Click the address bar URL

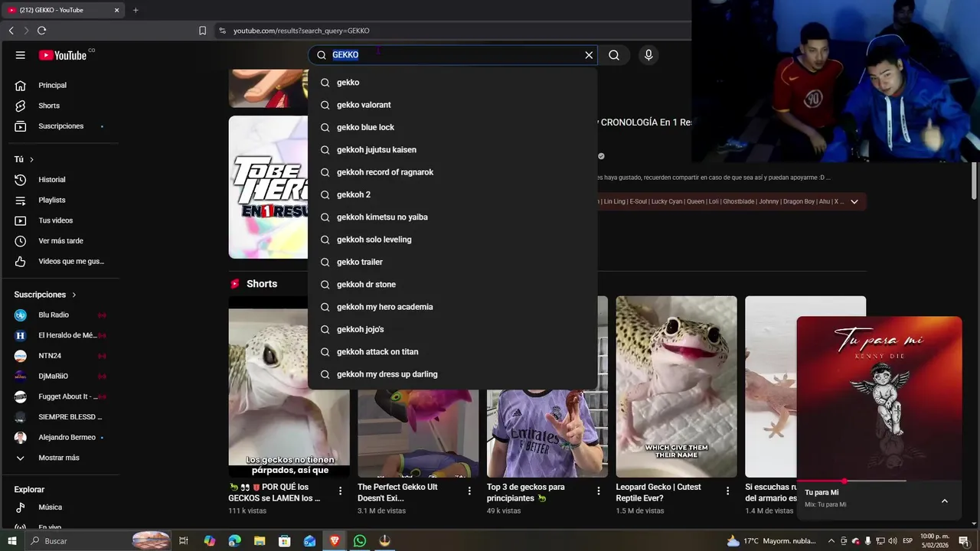click(302, 31)
